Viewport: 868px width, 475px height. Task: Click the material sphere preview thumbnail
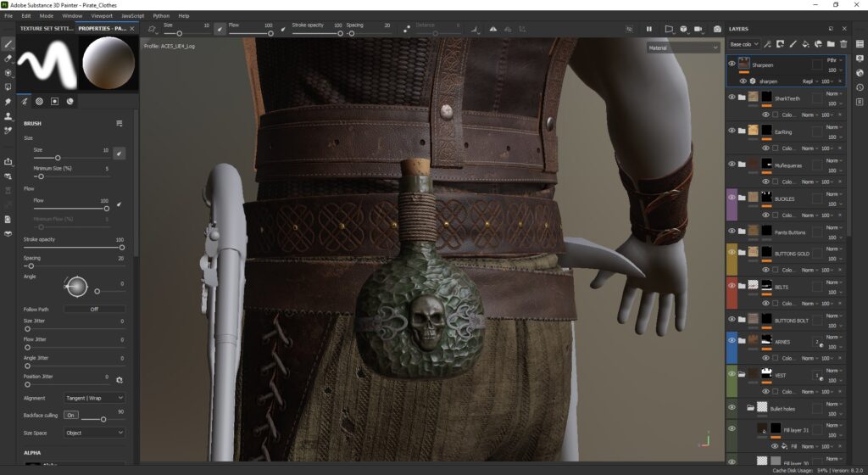pyautogui.click(x=108, y=63)
